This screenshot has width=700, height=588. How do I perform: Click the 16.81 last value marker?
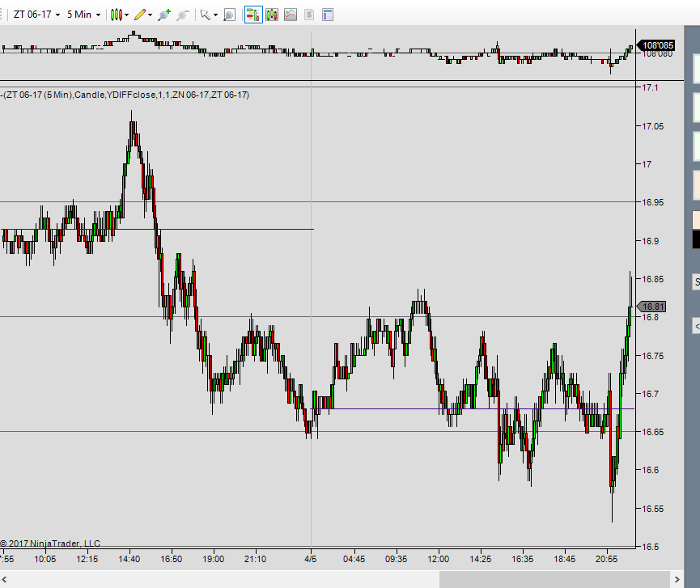(x=651, y=307)
